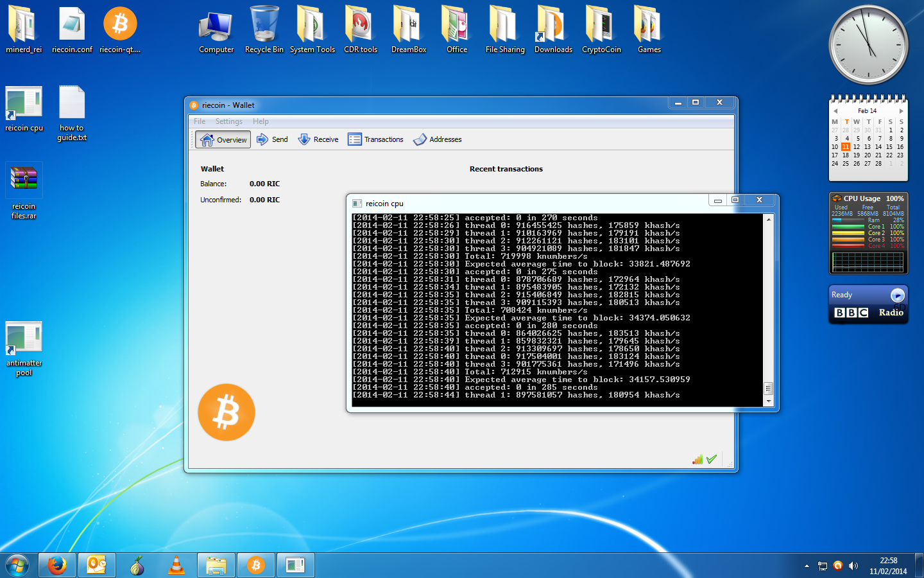Switch to the Receive tab
924x578 pixels.
click(318, 139)
